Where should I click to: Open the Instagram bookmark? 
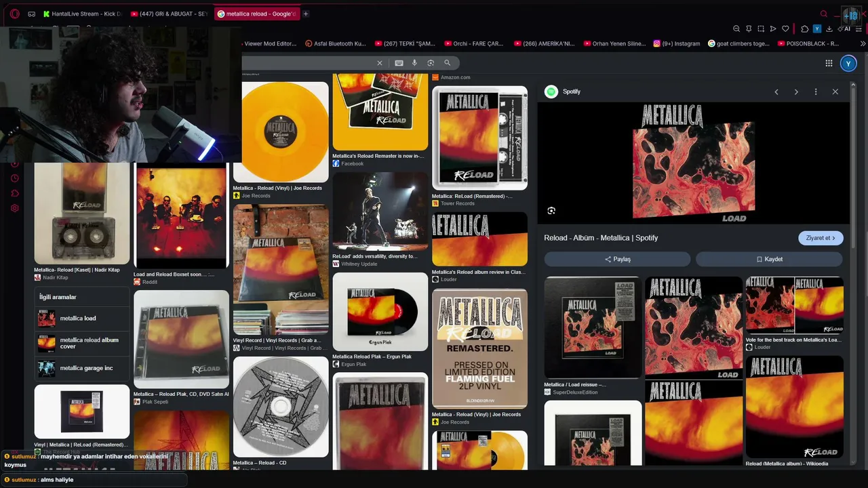click(x=677, y=43)
